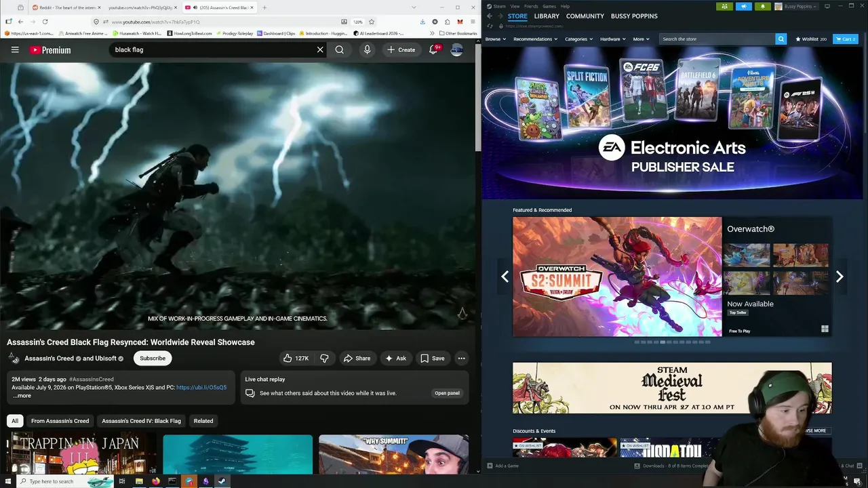The height and width of the screenshot is (488, 868).
Task: Open the 'Trappin in Japan' video thumbnail
Action: (x=81, y=454)
